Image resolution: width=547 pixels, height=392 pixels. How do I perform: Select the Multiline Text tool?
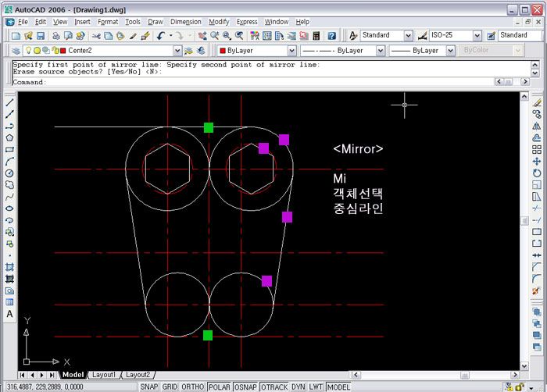[9, 314]
